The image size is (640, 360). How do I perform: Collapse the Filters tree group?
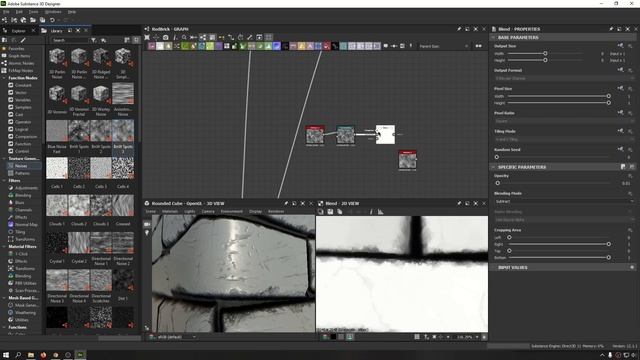tap(4, 181)
